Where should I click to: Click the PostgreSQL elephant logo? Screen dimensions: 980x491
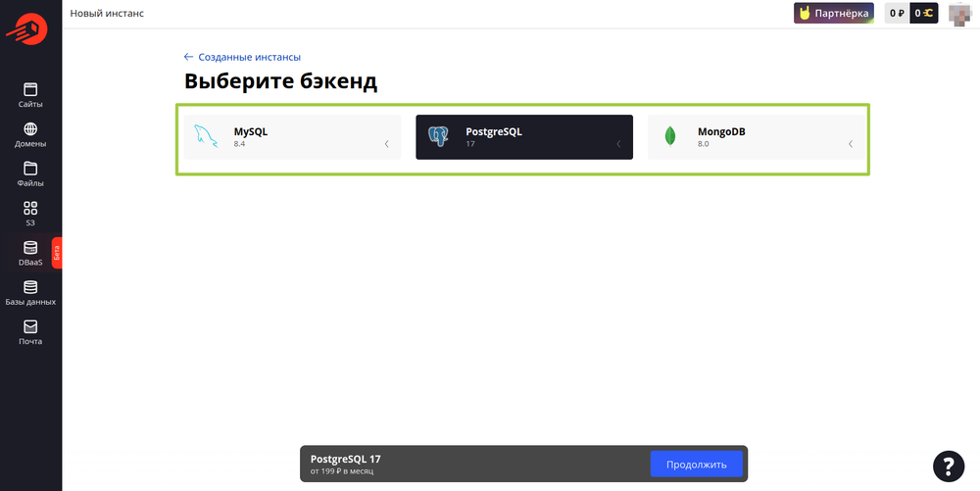coord(438,136)
